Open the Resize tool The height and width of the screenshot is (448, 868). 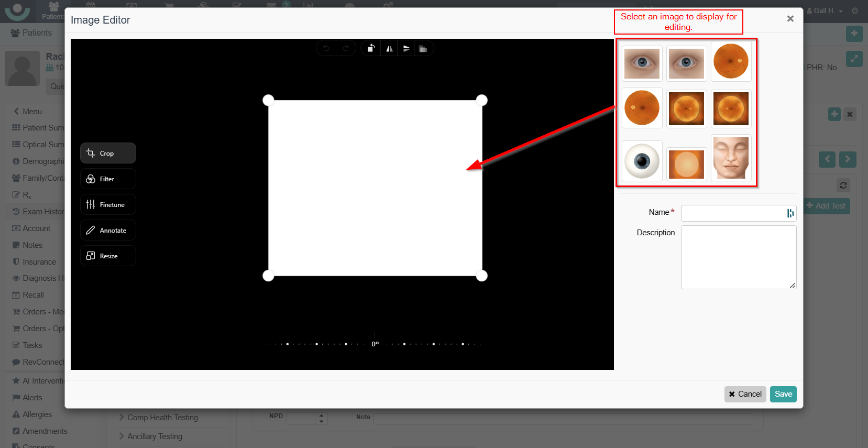(108, 256)
